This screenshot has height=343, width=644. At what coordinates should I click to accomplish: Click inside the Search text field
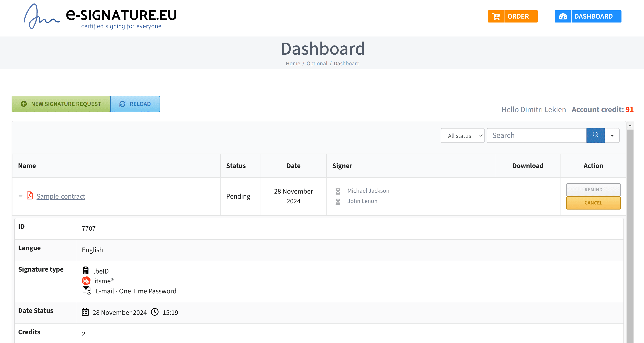[x=536, y=135]
